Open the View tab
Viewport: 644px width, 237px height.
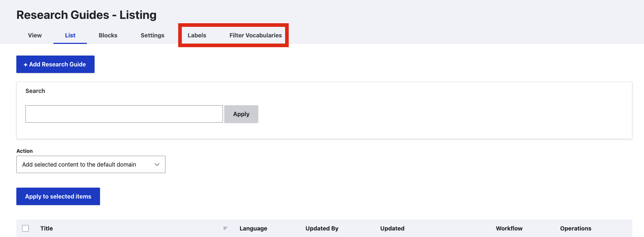click(x=35, y=35)
